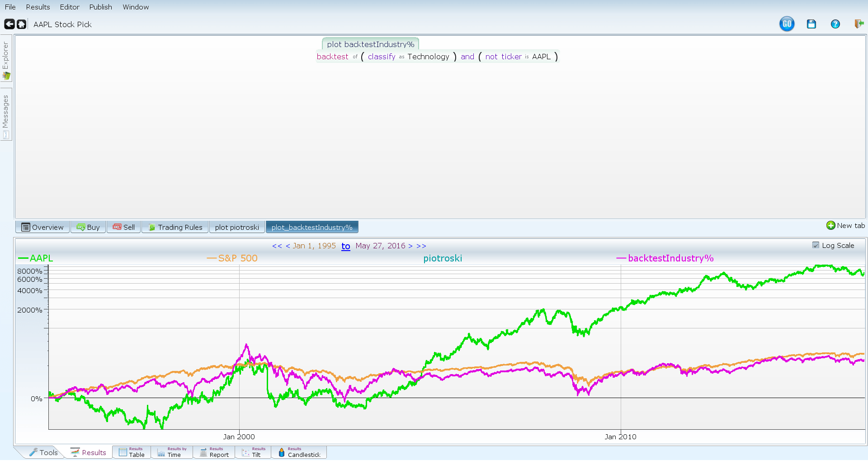Go to the home icon
This screenshot has width=868, height=470.
coord(21,24)
